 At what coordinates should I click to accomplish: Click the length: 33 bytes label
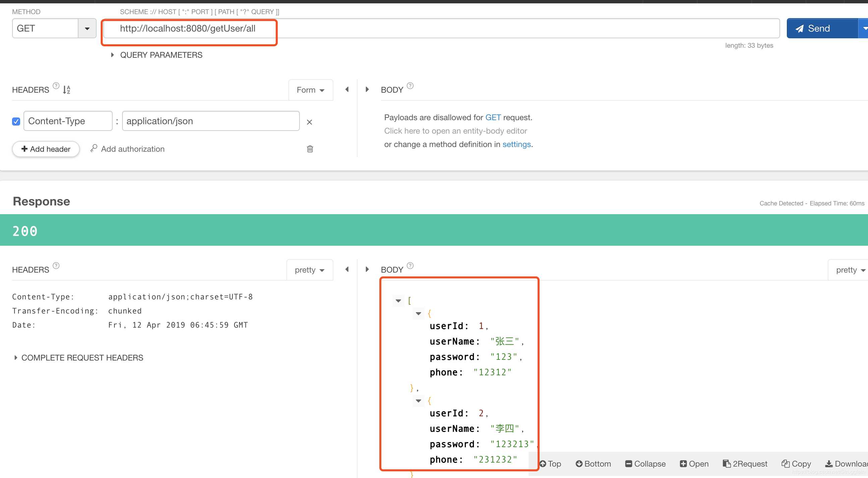tap(749, 46)
